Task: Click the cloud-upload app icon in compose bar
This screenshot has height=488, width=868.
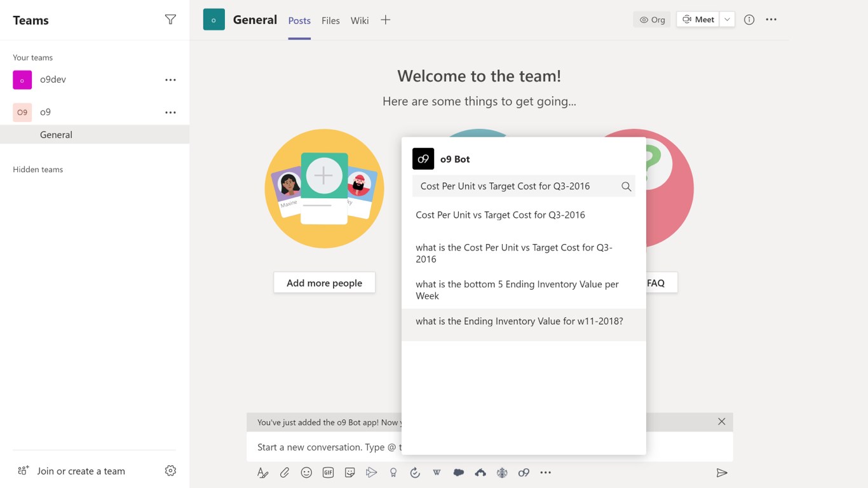Action: (480, 473)
